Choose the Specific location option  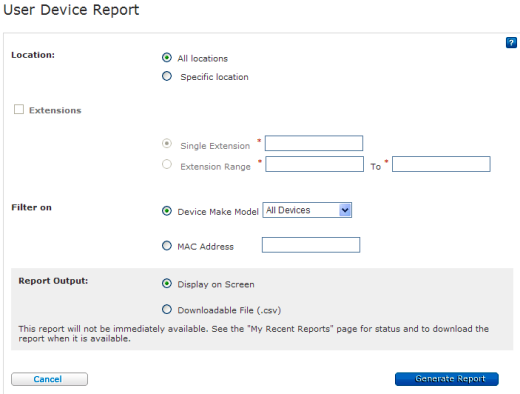(167, 76)
